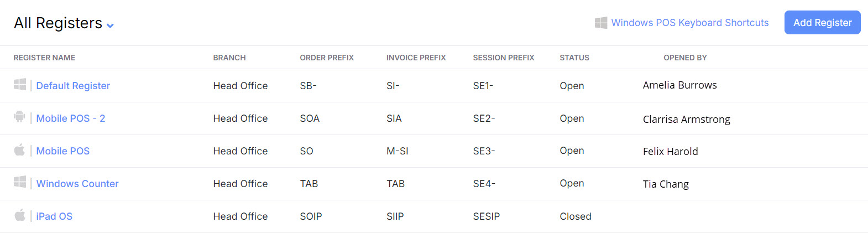Screen dimensions: 868x238
Task: Select the Mobile POS register link
Action: [x=63, y=151]
